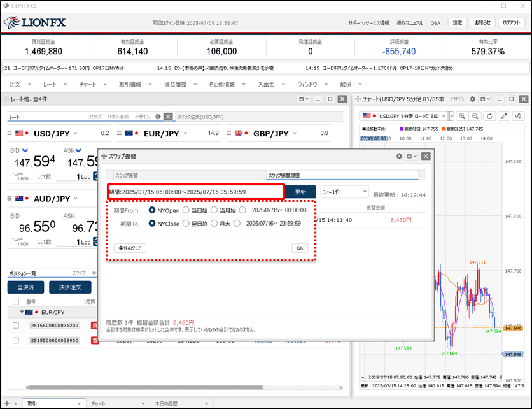Open the チャート menu
Viewport: 532px width, 409px height.
pos(93,84)
